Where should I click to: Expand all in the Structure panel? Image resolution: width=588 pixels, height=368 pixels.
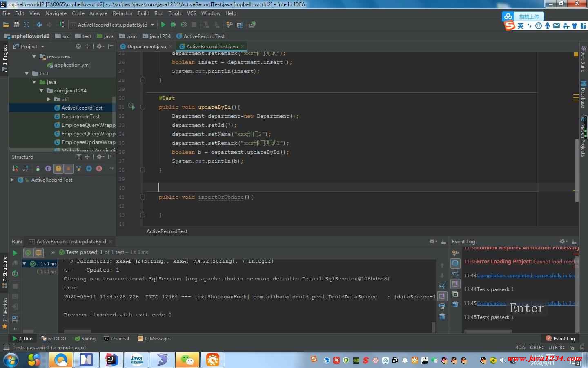tap(79, 157)
